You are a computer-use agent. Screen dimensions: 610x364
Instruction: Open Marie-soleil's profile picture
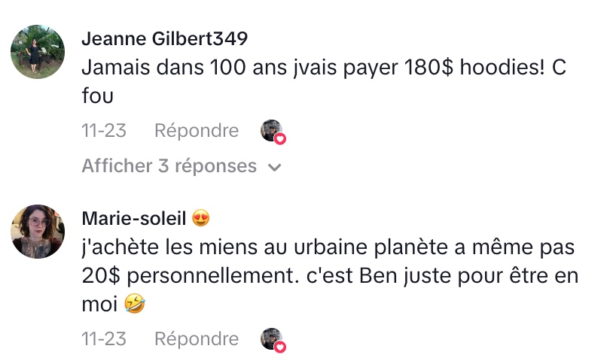click(x=37, y=232)
